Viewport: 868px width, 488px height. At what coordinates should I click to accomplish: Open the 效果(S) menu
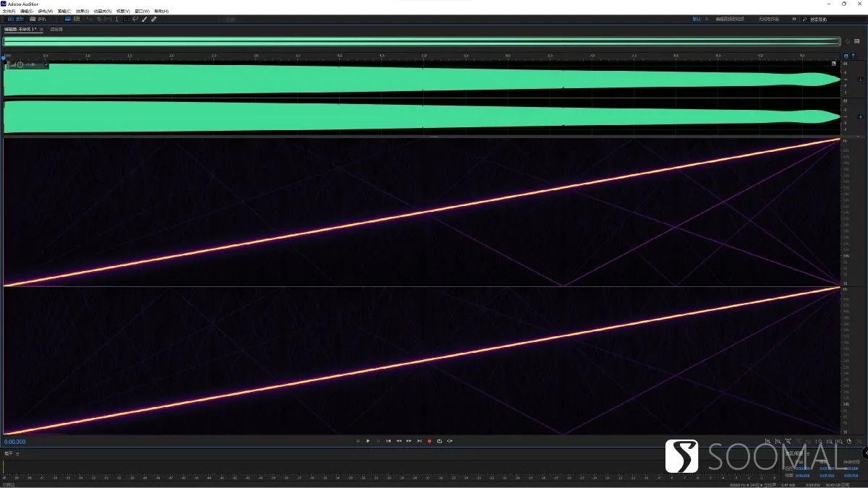[x=82, y=12]
